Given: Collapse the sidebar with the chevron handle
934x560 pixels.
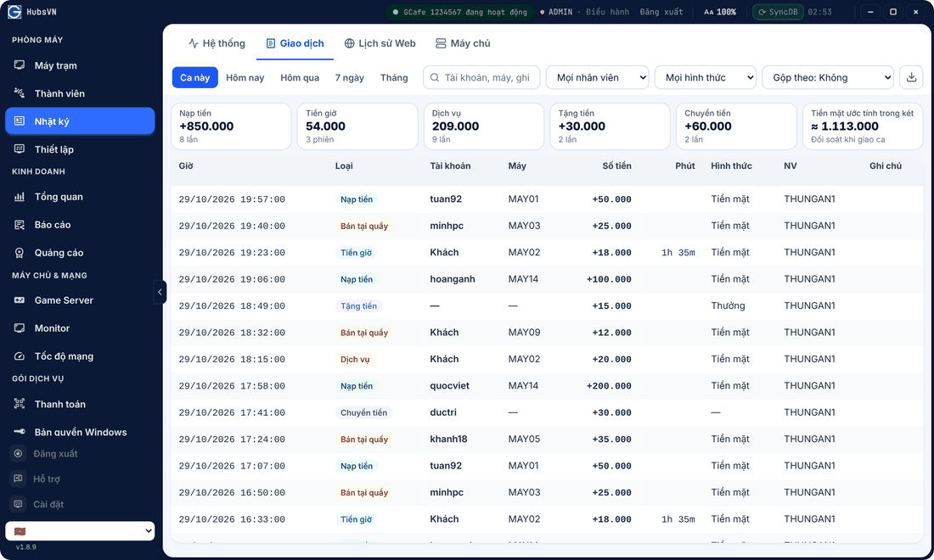Looking at the screenshot, I should click(160, 292).
